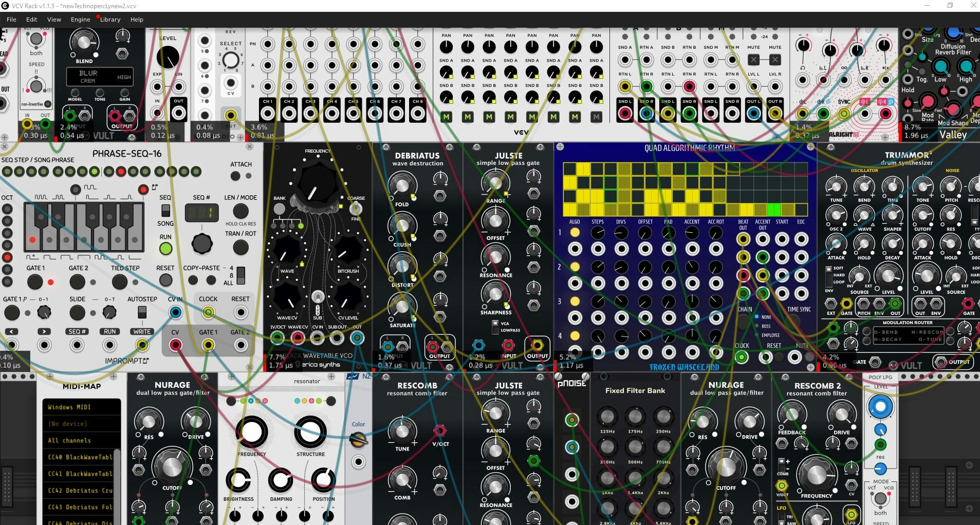Open the Library menu

[110, 20]
